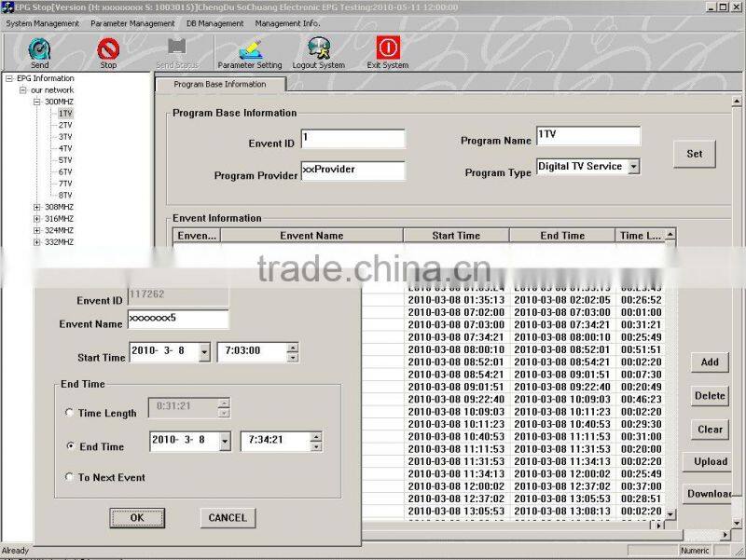Select the Exit System icon

388,47
